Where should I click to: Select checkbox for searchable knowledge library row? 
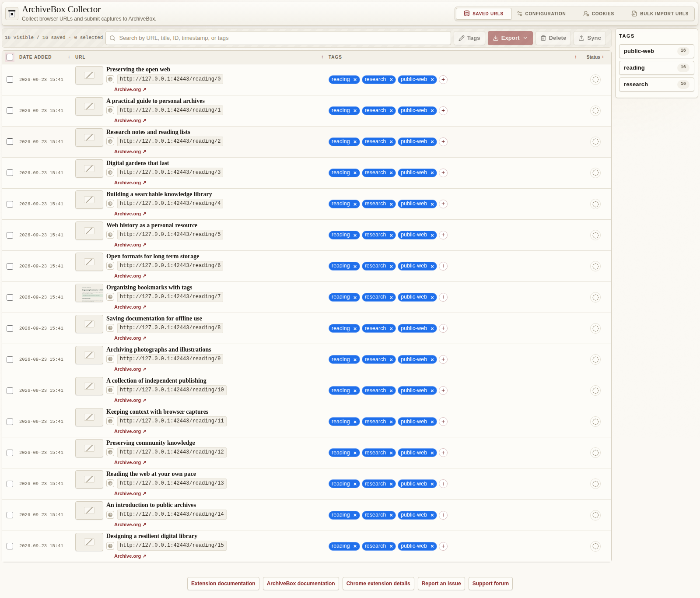10,204
